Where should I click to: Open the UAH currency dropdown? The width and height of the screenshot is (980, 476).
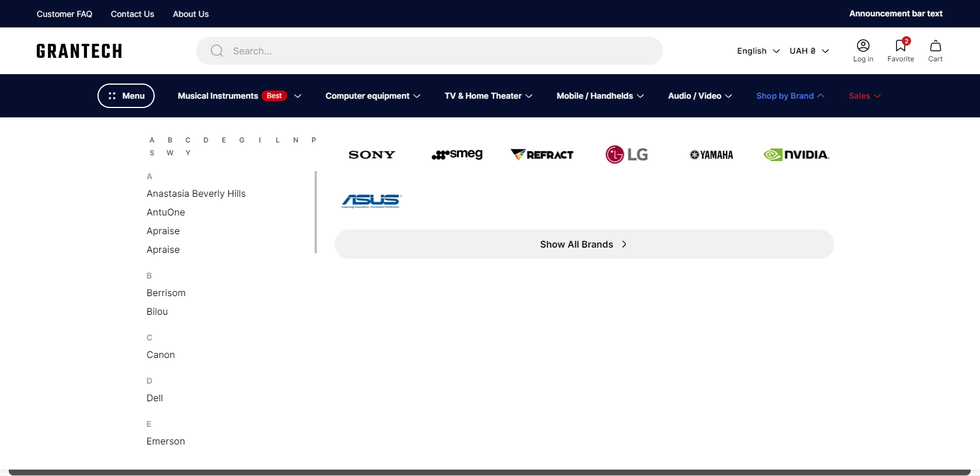(x=809, y=51)
